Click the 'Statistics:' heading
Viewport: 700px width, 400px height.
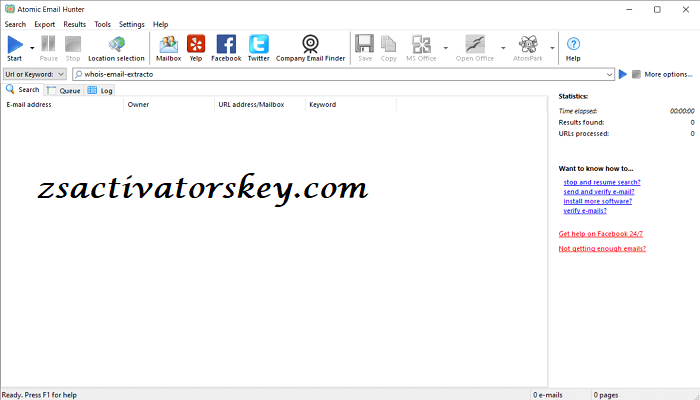point(573,96)
